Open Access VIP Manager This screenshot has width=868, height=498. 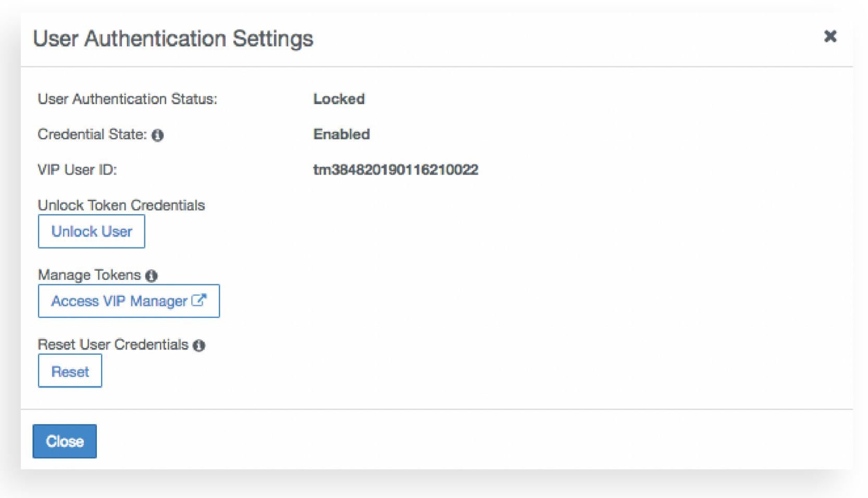tap(119, 301)
